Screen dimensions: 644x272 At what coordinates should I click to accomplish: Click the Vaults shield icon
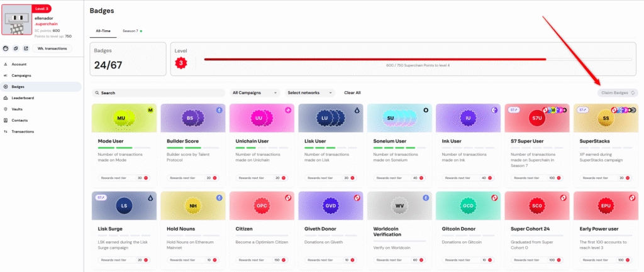pos(5,109)
